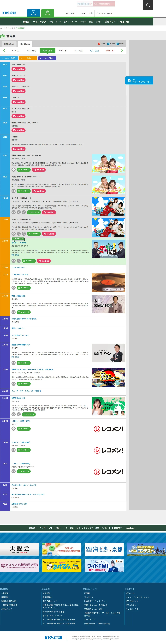166x644 pixels.
Task: Open 番組審議会 footer link
Action: pyautogui.click(x=47, y=597)
